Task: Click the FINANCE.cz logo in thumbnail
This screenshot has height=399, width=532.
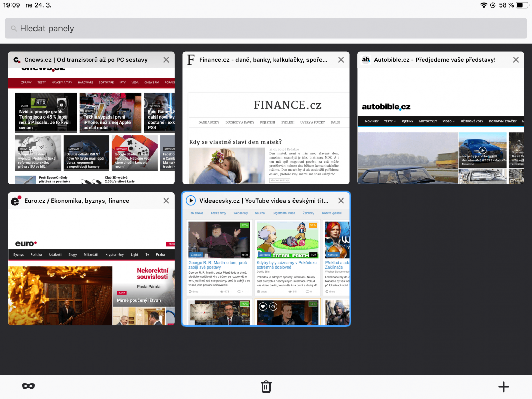Action: click(287, 105)
